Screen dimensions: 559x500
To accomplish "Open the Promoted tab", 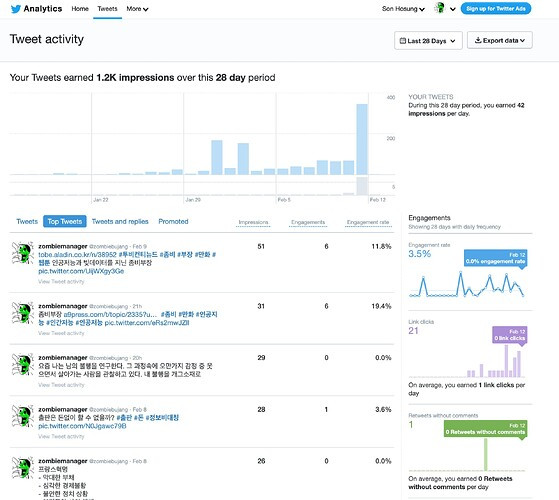I will coord(173,221).
